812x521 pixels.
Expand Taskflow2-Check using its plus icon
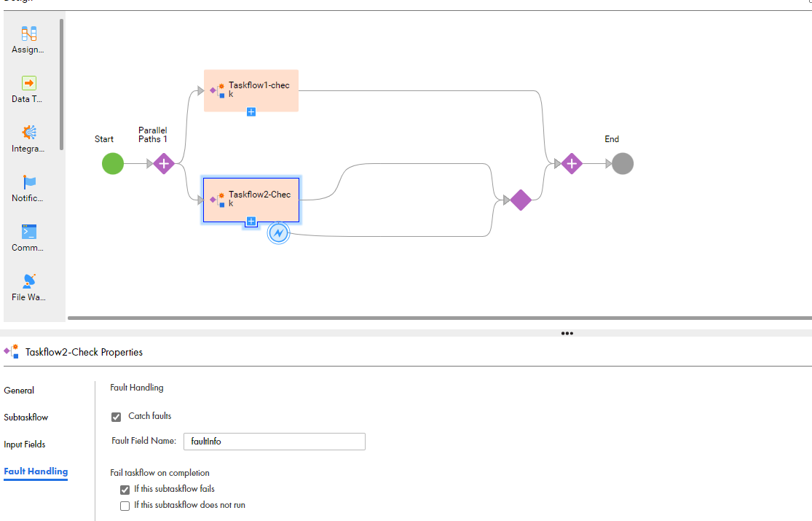[251, 222]
